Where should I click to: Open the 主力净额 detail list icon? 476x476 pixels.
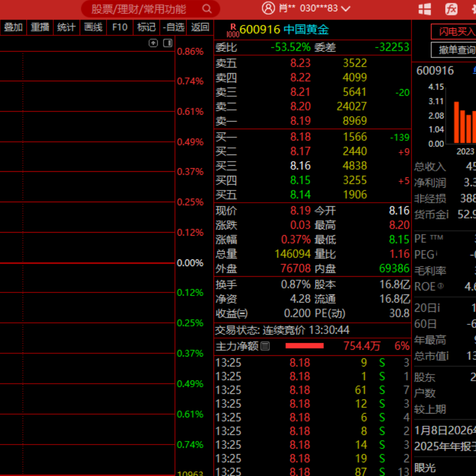[265, 346]
